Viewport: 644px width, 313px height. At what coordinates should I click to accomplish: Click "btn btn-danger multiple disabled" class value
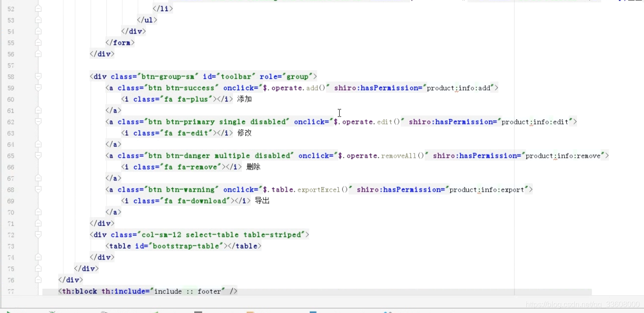pos(219,155)
